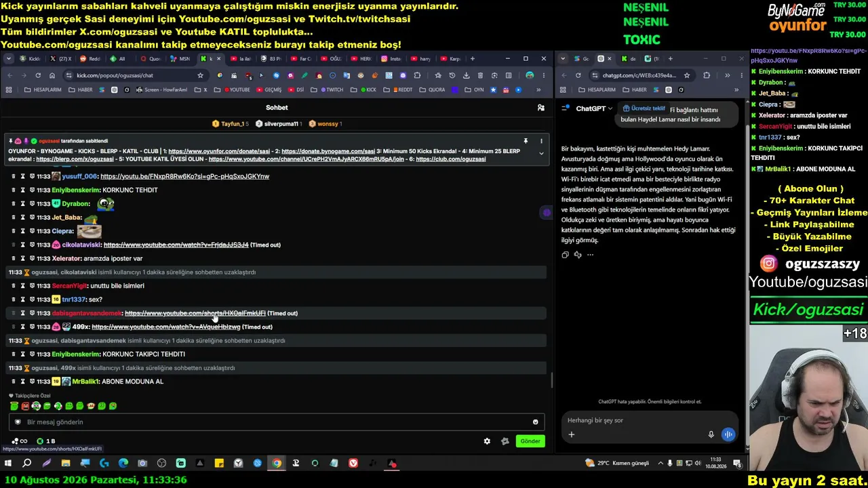Open GEÇMİŞ bookmark folder

click(x=269, y=89)
